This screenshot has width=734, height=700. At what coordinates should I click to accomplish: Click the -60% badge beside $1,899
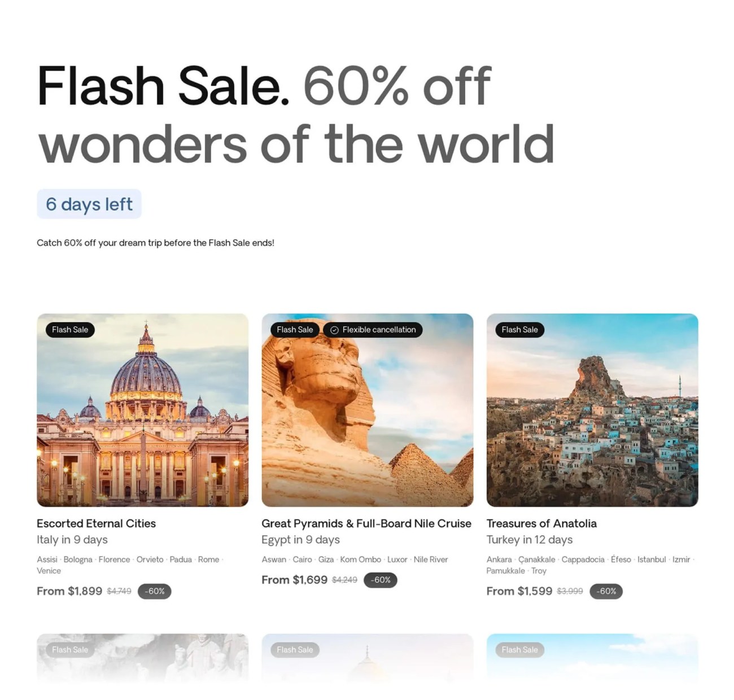[x=154, y=591]
